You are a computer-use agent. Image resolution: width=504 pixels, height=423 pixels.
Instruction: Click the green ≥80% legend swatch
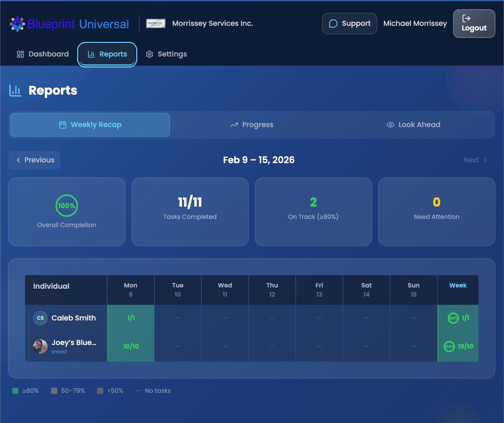15,391
